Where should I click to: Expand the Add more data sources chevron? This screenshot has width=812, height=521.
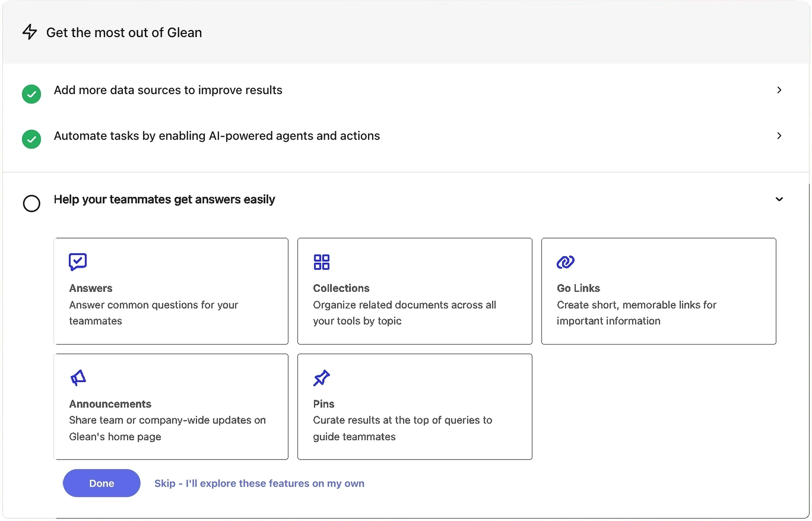point(779,90)
